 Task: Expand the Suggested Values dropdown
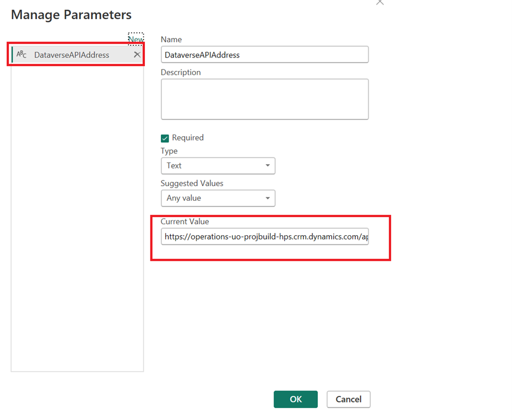[218, 198]
